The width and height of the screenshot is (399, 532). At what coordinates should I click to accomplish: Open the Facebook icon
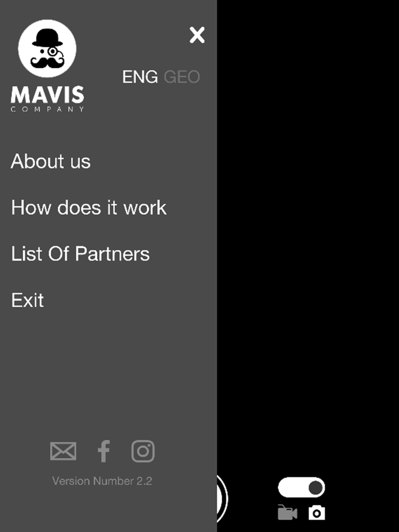coord(103,451)
